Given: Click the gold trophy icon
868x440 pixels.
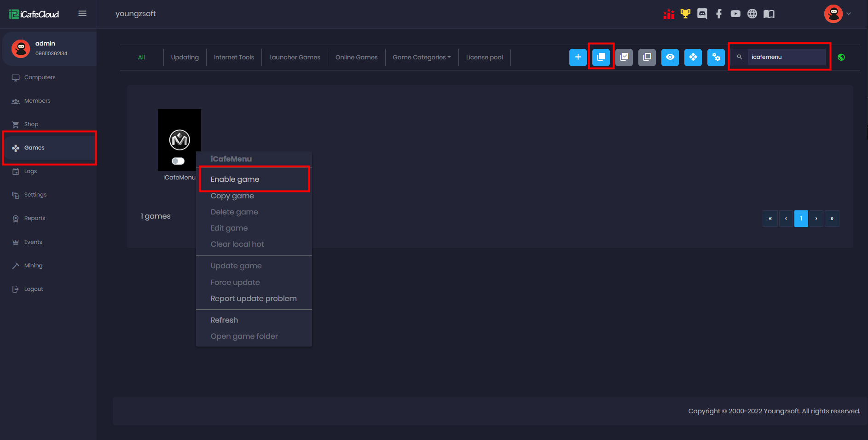Looking at the screenshot, I should click(685, 14).
